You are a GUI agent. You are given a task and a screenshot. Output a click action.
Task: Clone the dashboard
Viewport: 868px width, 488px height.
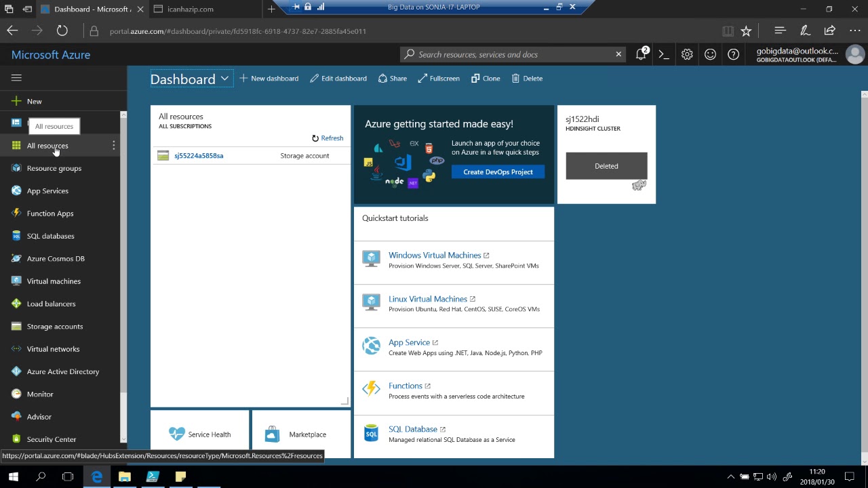pos(486,79)
